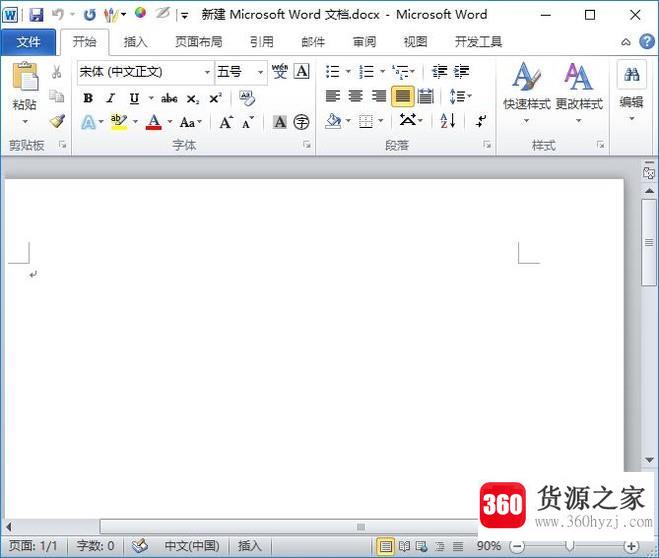
Task: Open numbering list dropdown
Action: coord(382,72)
